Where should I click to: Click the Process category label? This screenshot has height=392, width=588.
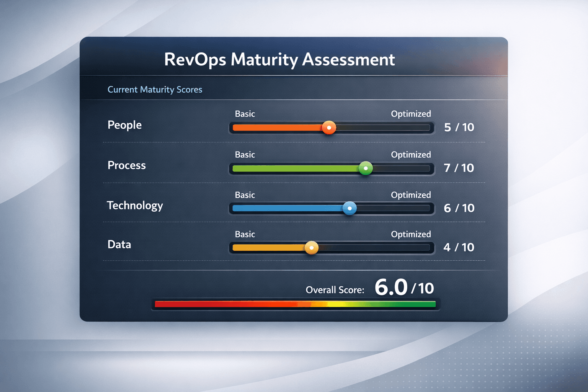[x=126, y=165]
